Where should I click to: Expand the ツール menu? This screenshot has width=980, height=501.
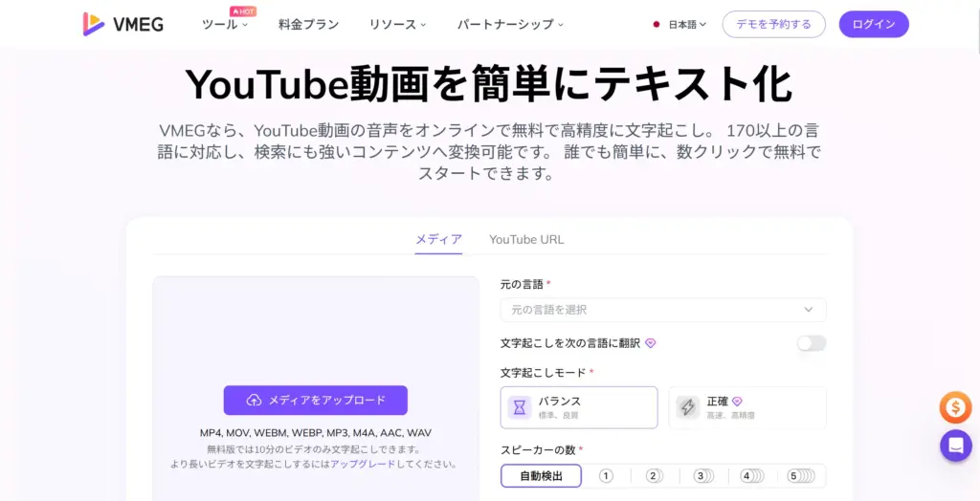[224, 25]
